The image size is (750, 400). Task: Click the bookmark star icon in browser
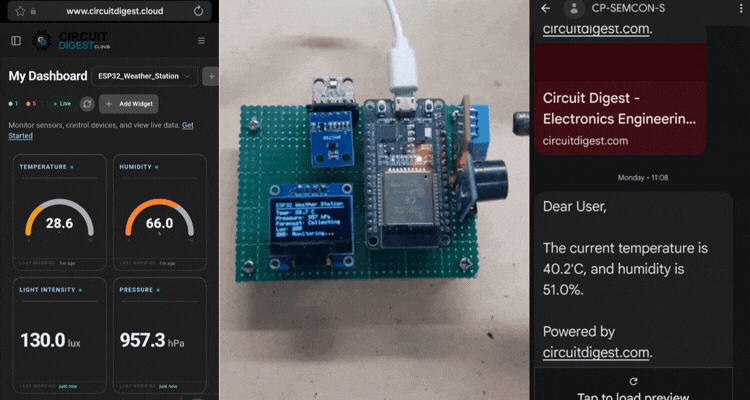[x=20, y=11]
